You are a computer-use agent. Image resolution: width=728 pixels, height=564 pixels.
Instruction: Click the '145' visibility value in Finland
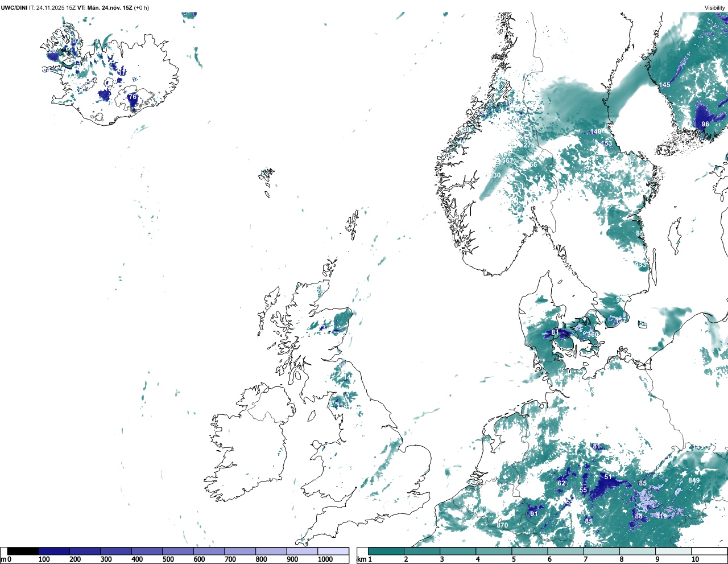(664, 85)
